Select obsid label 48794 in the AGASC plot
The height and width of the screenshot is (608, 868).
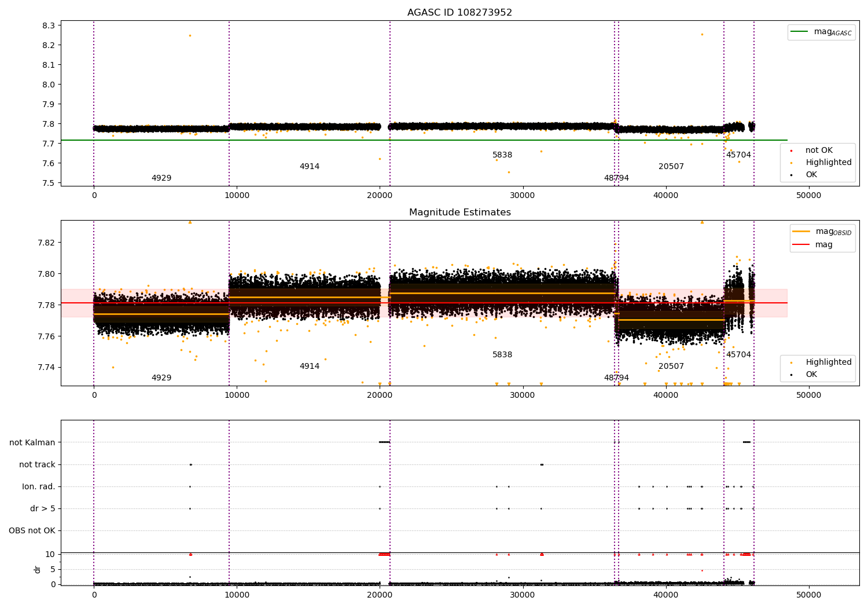[616, 178]
